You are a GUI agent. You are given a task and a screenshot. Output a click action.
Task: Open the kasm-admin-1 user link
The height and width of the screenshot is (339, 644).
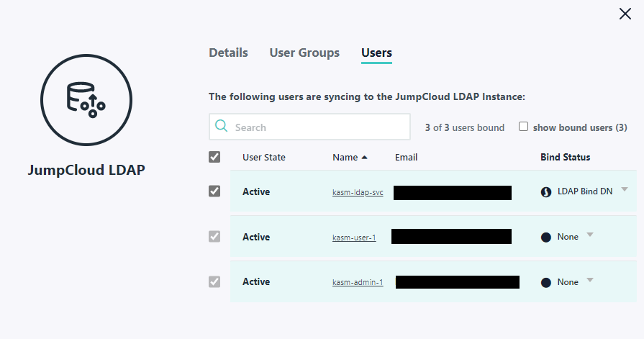[x=358, y=283]
